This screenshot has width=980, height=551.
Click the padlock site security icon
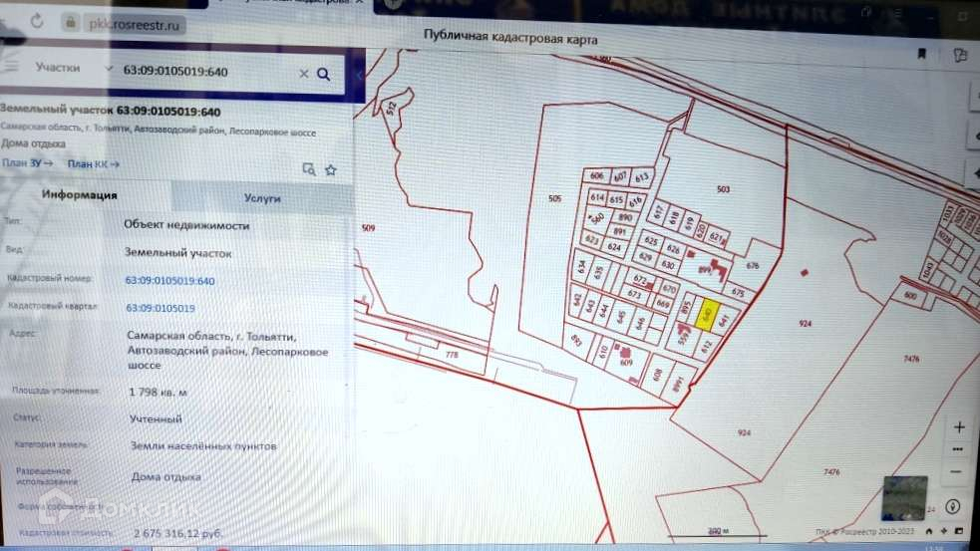(x=71, y=23)
